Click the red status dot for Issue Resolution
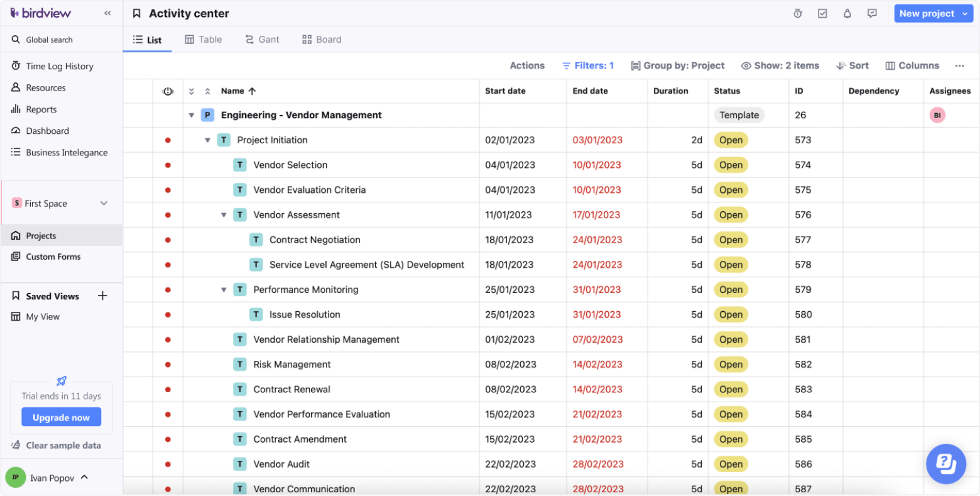 [168, 315]
